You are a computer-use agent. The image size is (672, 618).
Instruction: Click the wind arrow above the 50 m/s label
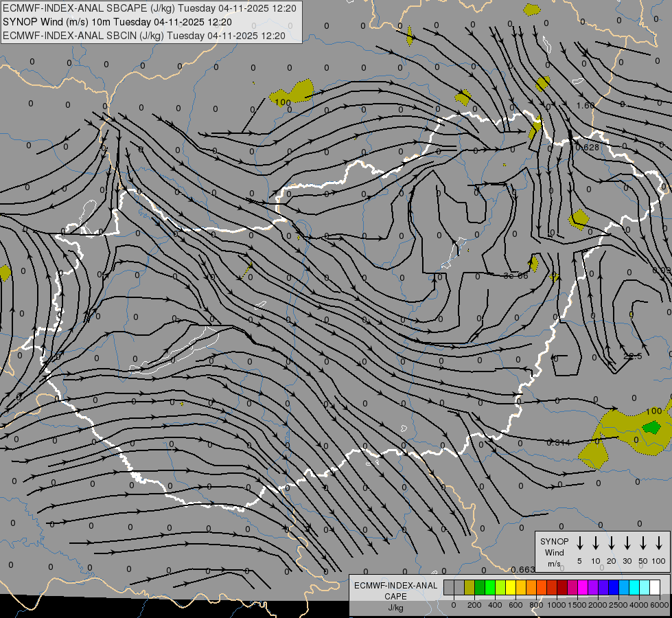[643, 543]
